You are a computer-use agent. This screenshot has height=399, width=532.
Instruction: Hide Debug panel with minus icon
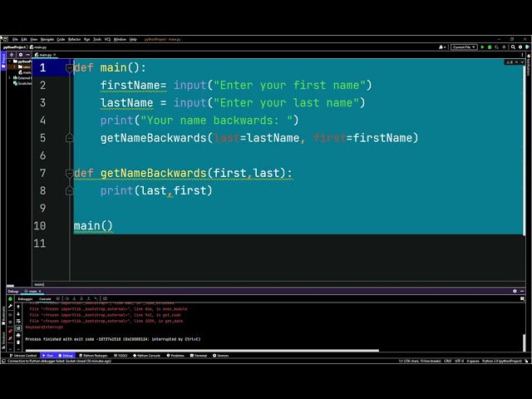pyautogui.click(x=522, y=291)
